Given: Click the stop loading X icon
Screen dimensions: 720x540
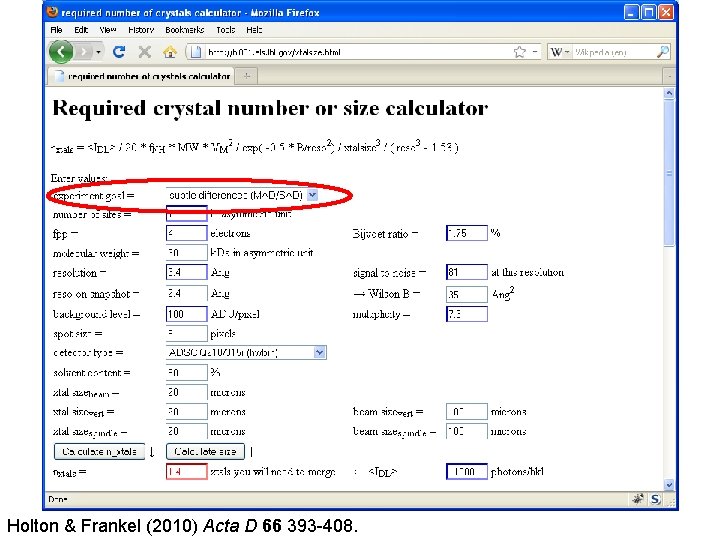Looking at the screenshot, I should (x=145, y=52).
